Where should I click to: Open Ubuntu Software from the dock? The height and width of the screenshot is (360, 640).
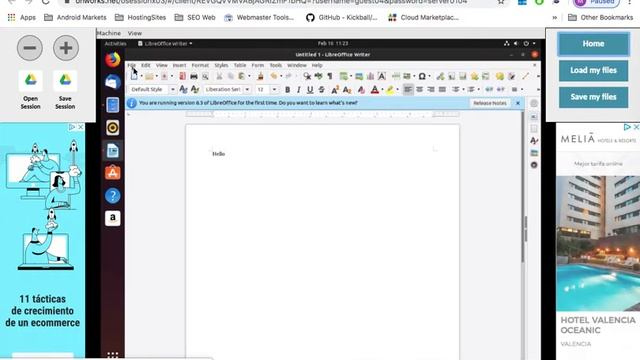[x=113, y=173]
